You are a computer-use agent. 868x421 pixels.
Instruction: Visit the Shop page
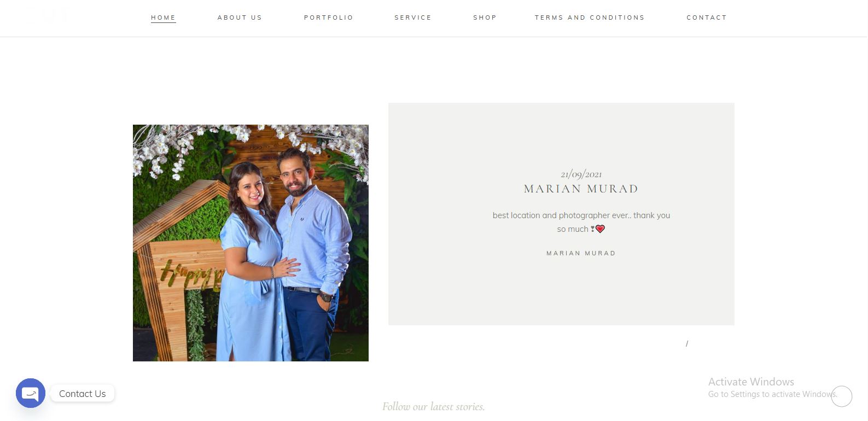click(485, 17)
